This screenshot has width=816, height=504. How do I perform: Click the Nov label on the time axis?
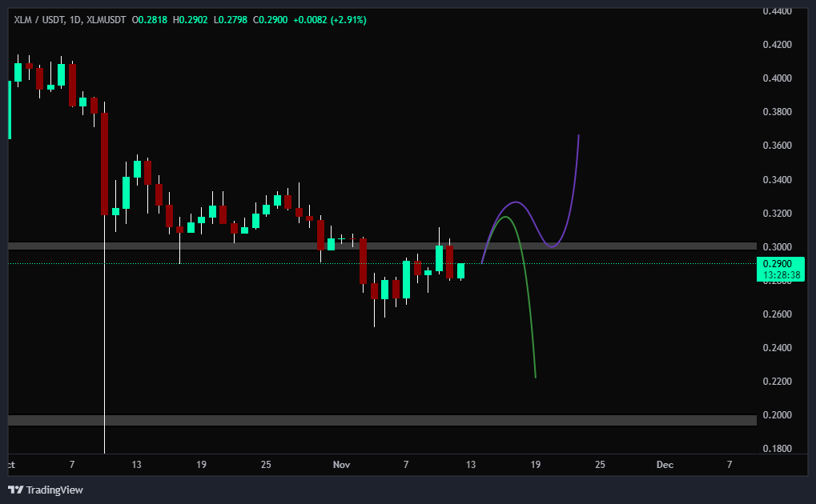pyautogui.click(x=342, y=464)
